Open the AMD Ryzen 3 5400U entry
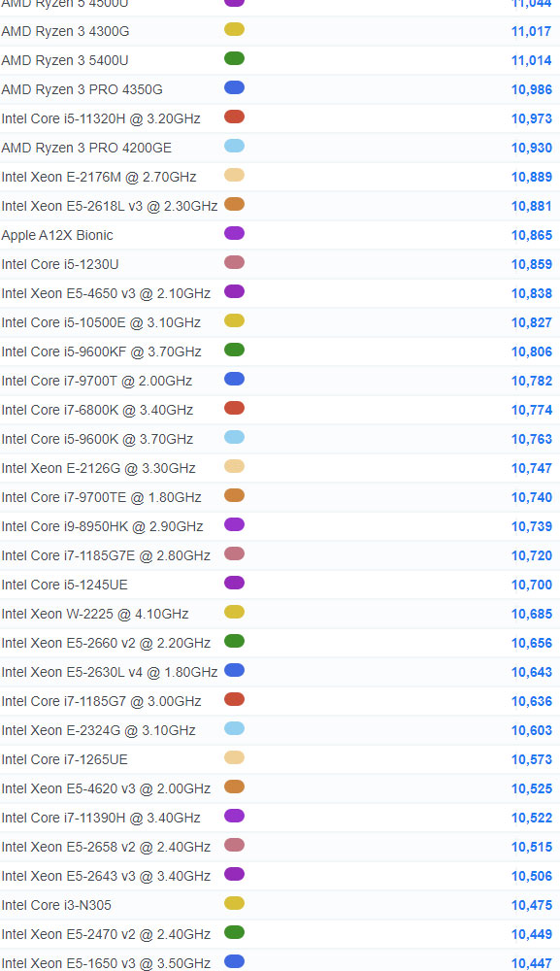 (65, 60)
